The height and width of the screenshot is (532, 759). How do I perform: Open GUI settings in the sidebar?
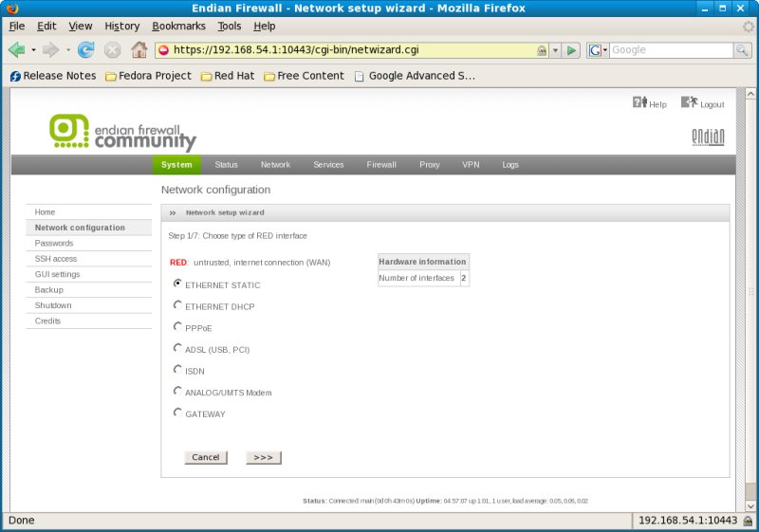pos(88,274)
